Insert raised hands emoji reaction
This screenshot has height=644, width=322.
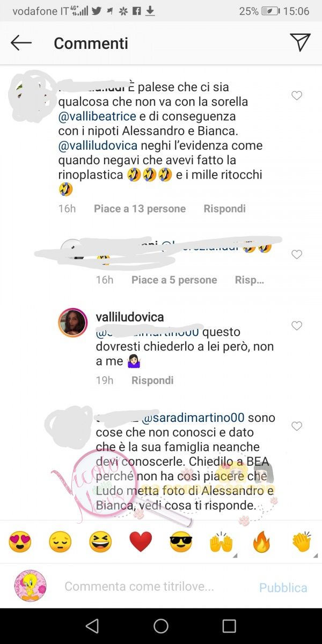coord(221,542)
